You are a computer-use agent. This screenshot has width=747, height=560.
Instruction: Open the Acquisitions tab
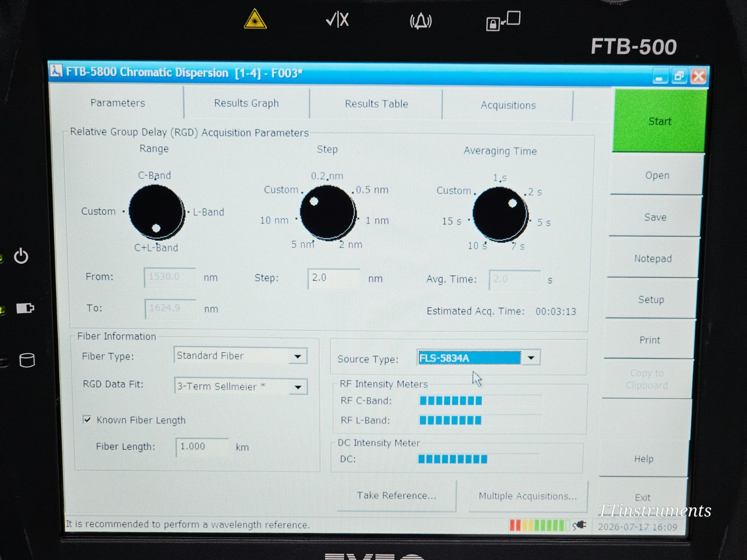click(508, 105)
